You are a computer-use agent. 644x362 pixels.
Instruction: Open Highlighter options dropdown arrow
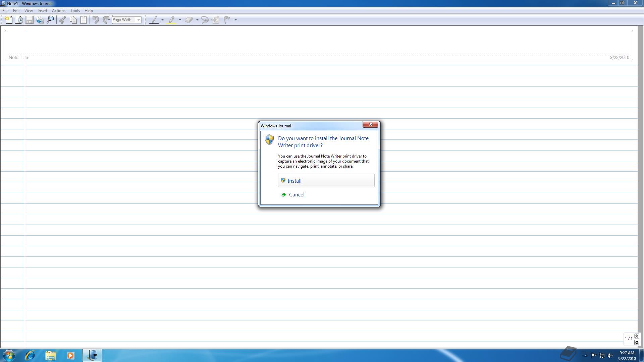[180, 20]
